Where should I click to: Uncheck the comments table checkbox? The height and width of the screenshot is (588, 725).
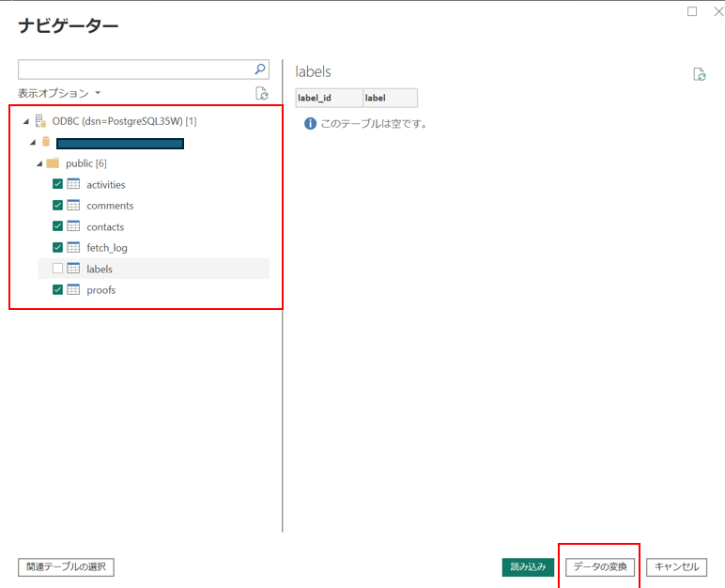coord(58,206)
